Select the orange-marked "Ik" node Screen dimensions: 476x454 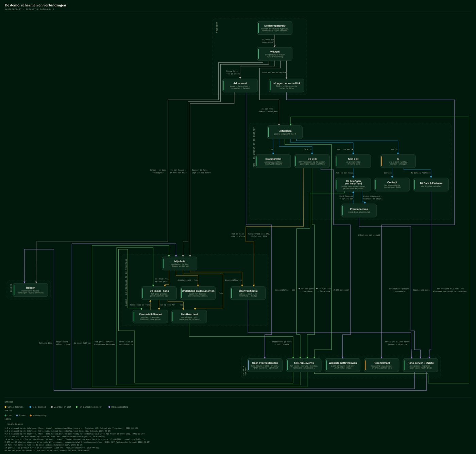point(398,161)
